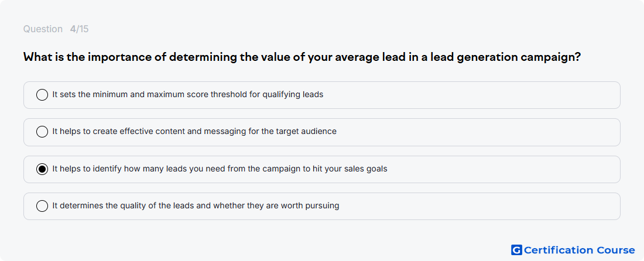Image resolution: width=644 pixels, height=261 pixels.
Task: Click answer text 'It helps to identify how many leads'
Action: click(220, 169)
